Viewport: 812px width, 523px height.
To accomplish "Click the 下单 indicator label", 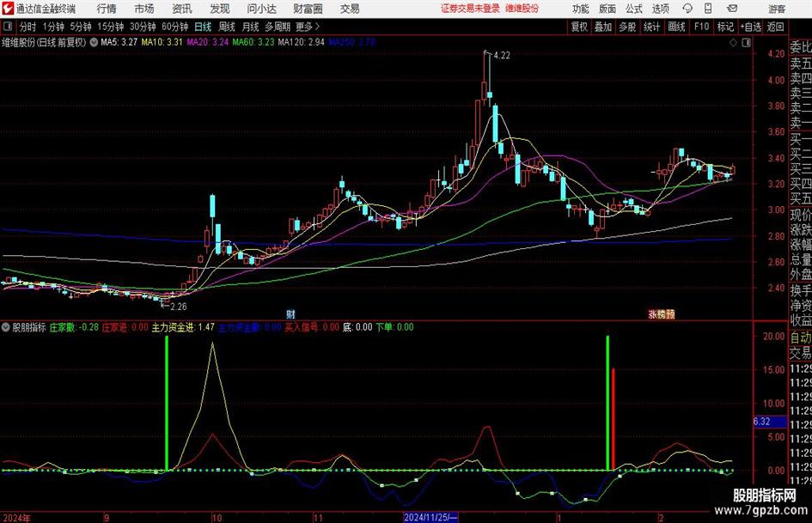I will (394, 327).
